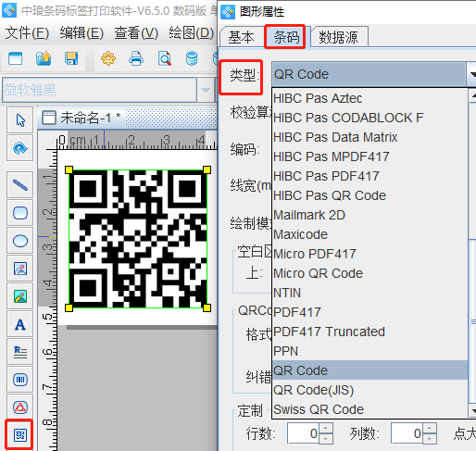Viewport: 476px width, 451px height.
Task: Increase 行数 with up stepper arrow
Action: click(x=326, y=429)
